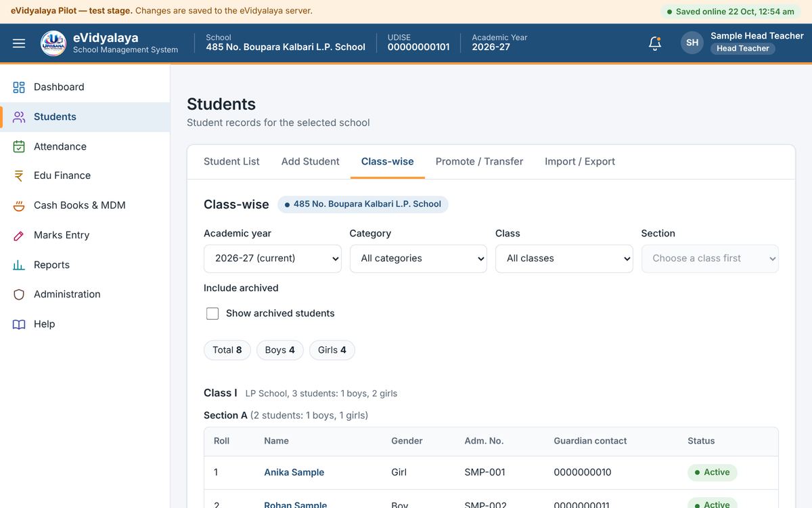Open Edu Finance from the sidebar
The width and height of the screenshot is (812, 508).
85,176
